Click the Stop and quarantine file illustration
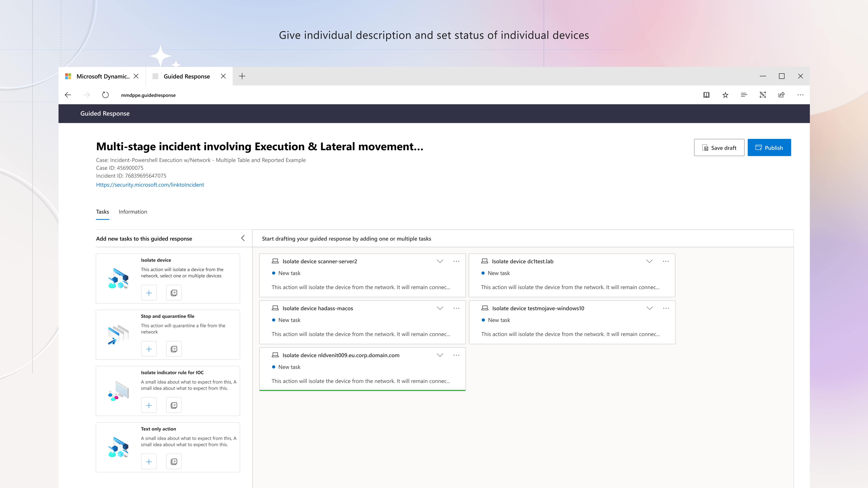Viewport: 868px width, 488px height. click(x=118, y=335)
